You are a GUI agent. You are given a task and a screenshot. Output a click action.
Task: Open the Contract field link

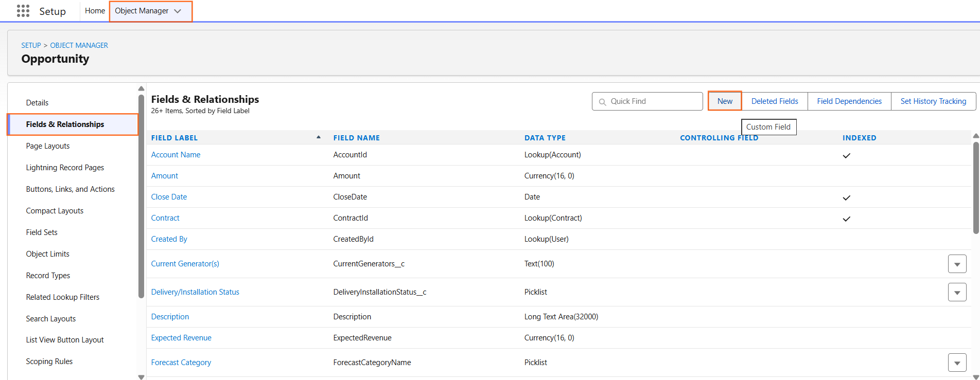(165, 218)
